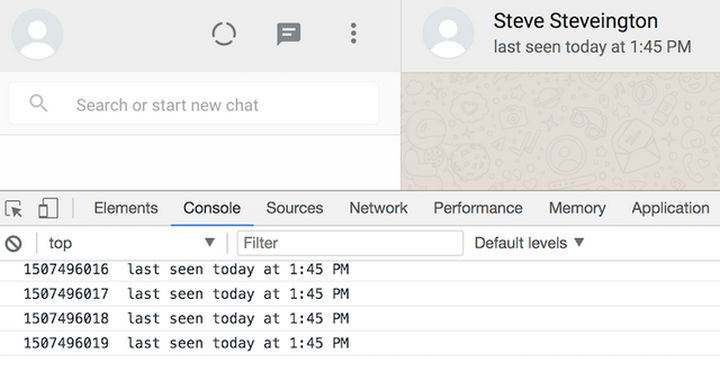Open the Default levels dropdown
This screenshot has height=390, width=720.
pos(529,243)
